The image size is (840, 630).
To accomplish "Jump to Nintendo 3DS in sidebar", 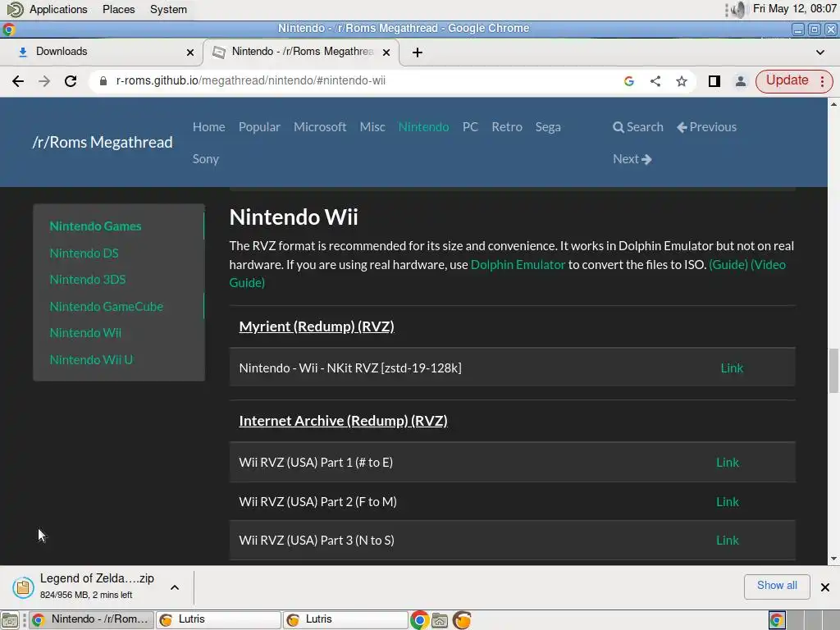I will pyautogui.click(x=87, y=280).
